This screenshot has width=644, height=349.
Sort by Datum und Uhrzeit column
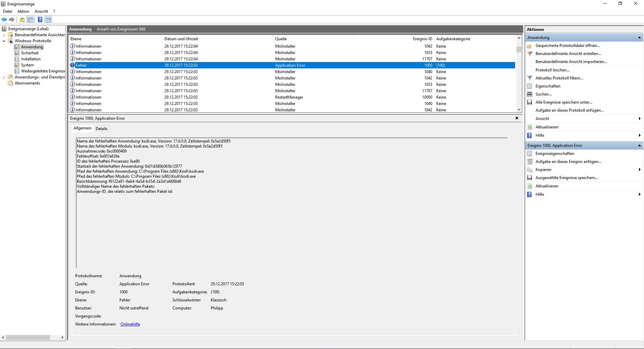[x=217, y=39]
